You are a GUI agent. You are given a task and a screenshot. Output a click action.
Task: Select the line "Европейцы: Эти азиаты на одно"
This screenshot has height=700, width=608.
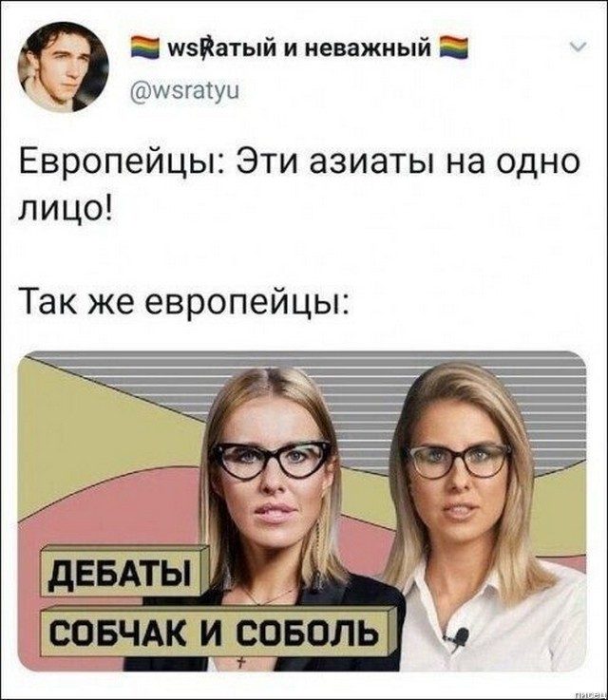point(299,161)
